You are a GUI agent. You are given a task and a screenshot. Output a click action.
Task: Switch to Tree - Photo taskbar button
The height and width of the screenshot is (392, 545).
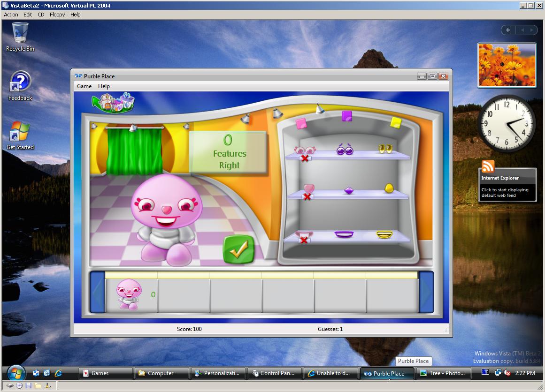click(444, 373)
